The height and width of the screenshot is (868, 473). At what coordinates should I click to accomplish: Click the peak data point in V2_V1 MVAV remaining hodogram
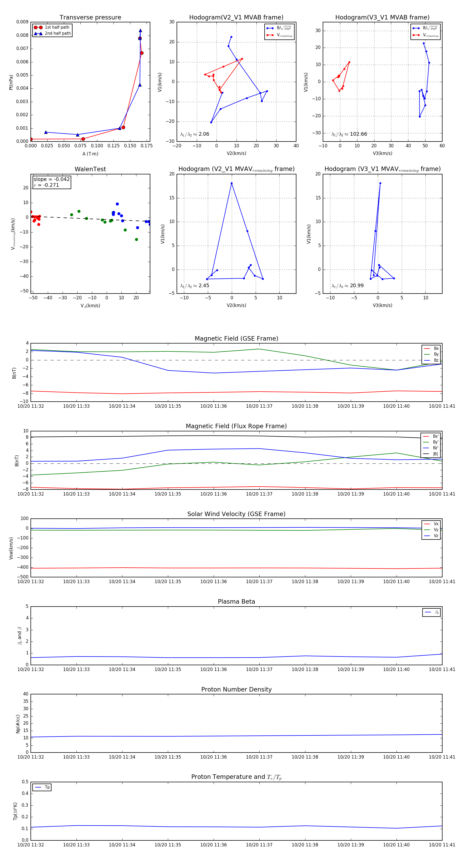(232, 183)
